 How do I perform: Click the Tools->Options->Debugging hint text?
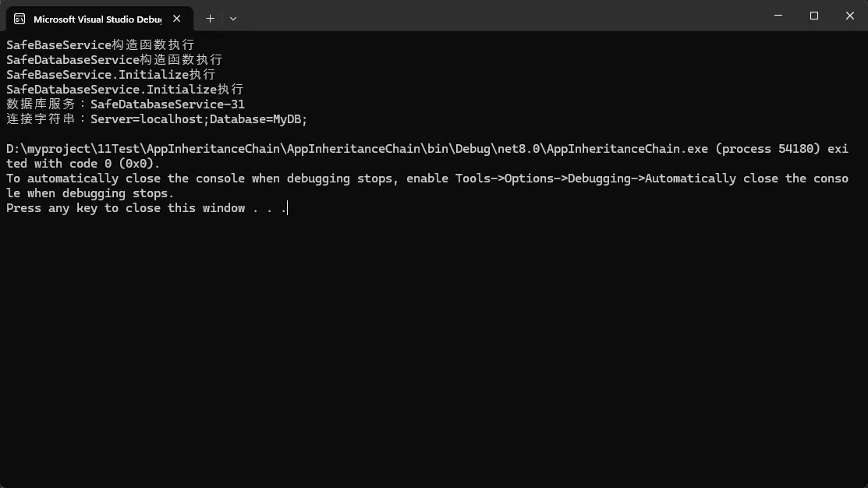tap(546, 179)
